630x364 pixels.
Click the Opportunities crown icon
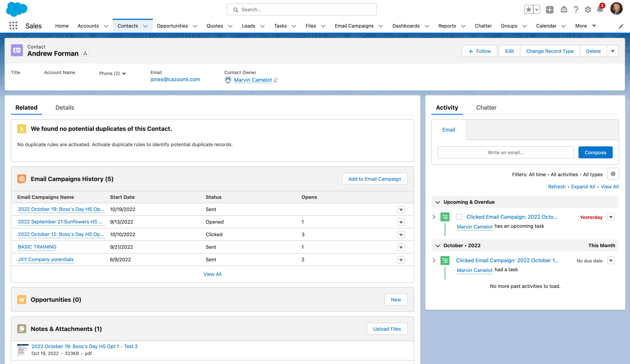(x=22, y=299)
